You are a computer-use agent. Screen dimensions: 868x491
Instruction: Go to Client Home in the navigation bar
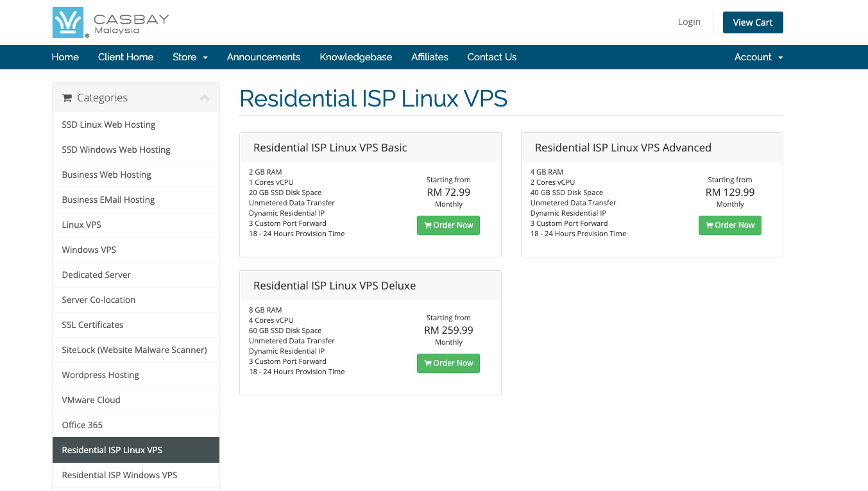pos(126,57)
